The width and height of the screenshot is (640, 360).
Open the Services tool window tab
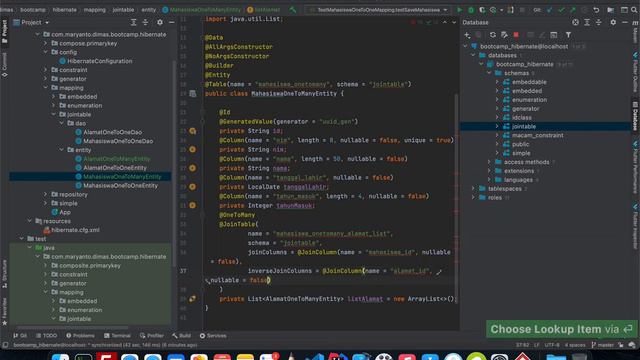coord(213,336)
